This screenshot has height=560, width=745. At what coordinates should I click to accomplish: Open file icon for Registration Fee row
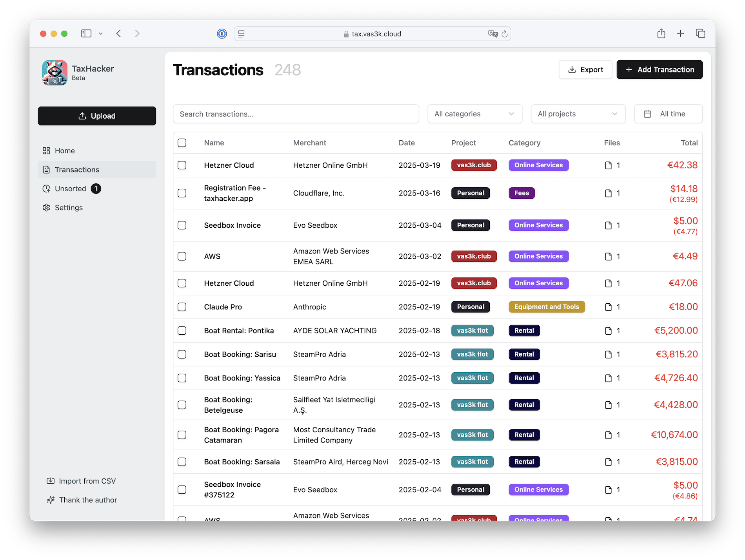tap(609, 193)
